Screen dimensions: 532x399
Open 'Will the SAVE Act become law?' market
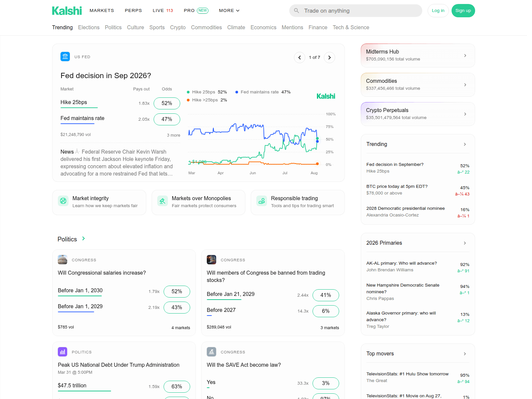[x=244, y=365]
